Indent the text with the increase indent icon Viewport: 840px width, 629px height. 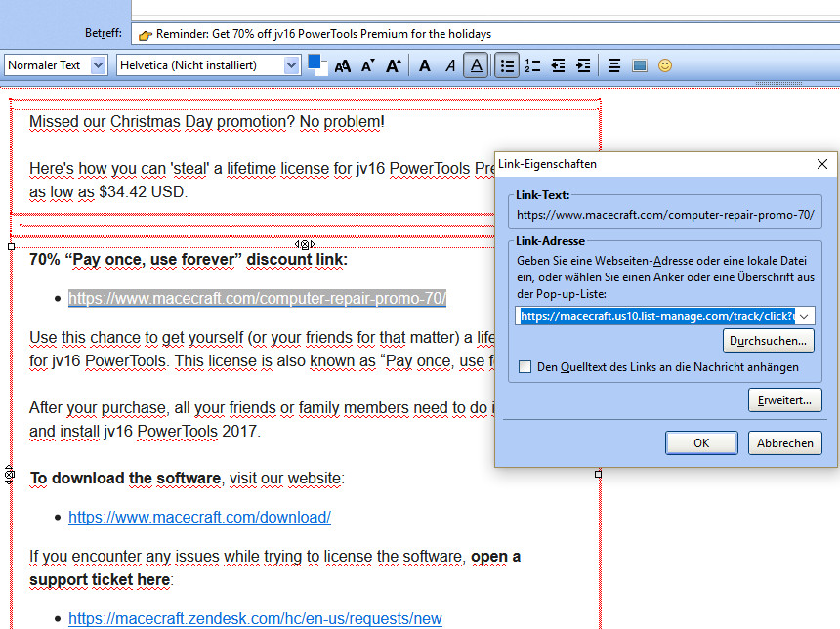coord(583,65)
